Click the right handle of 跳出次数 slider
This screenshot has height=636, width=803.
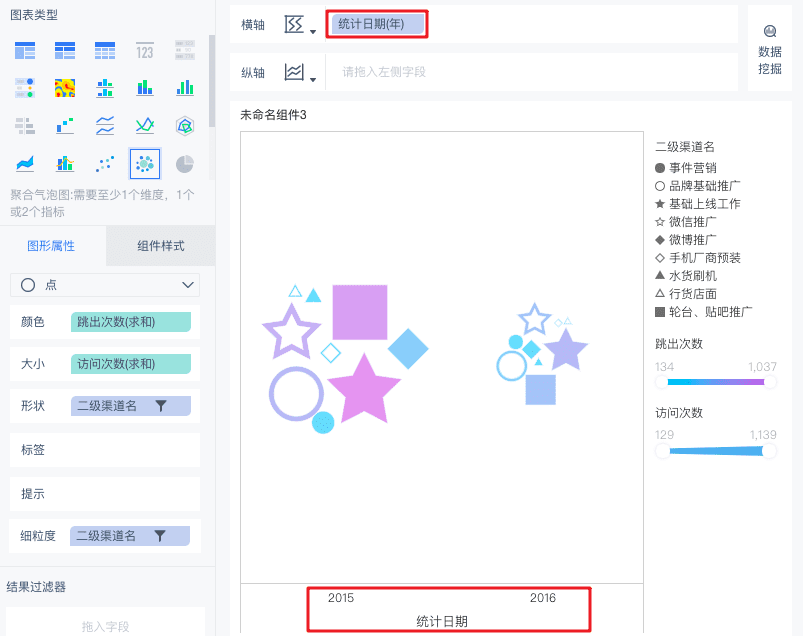pyautogui.click(x=770, y=382)
